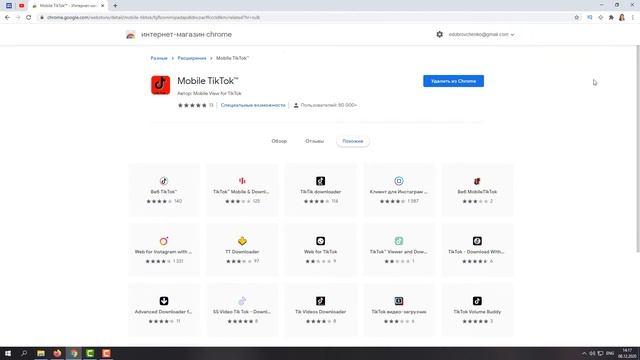Viewport: 640px width, 360px height.
Task: Follow the Расширения breadcrumb link
Action: (x=192, y=58)
